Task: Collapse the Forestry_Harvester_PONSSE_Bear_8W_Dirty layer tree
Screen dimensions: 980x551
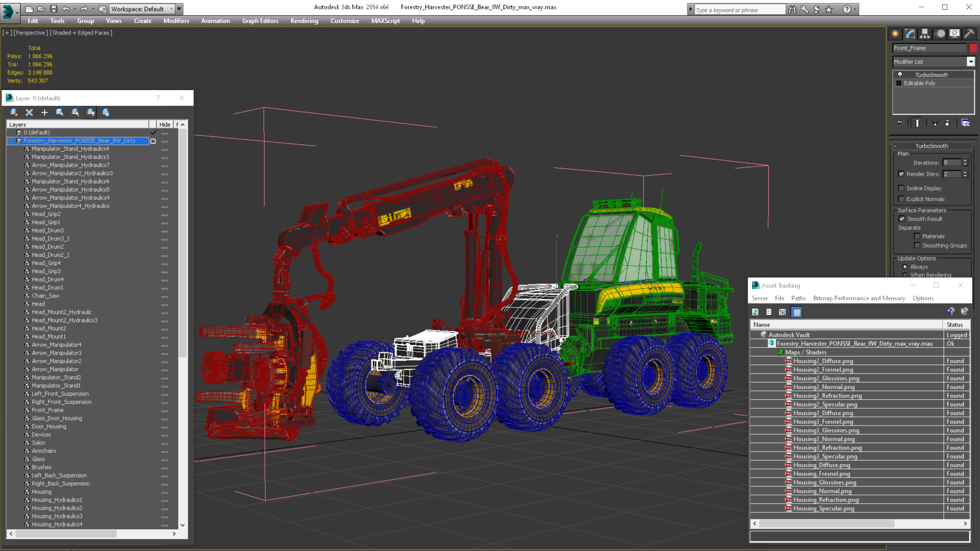Action: tap(11, 141)
